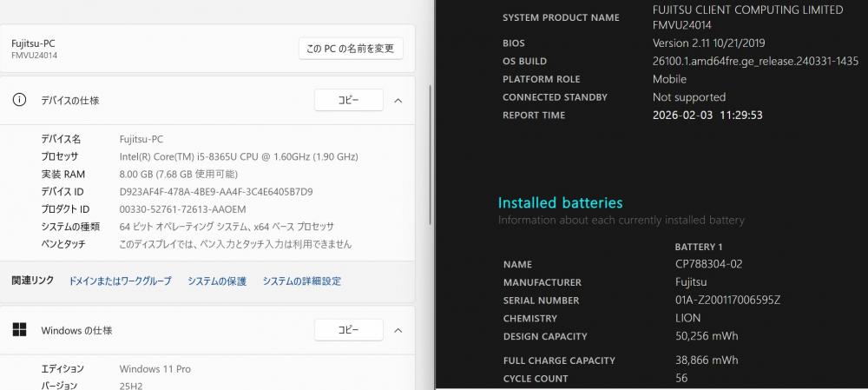Select the battery manufacturer Fujitsu value
Image resolution: width=868 pixels, height=390 pixels.
[692, 282]
